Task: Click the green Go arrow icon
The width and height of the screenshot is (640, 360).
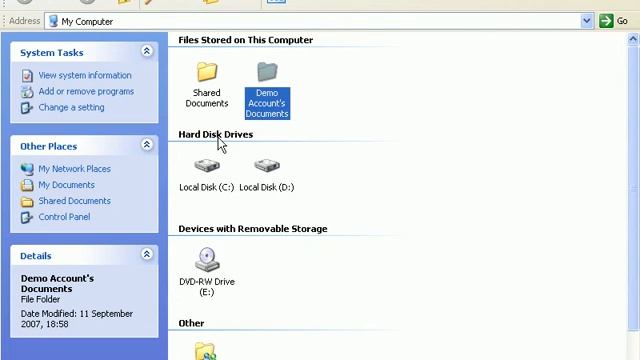Action: pos(606,21)
